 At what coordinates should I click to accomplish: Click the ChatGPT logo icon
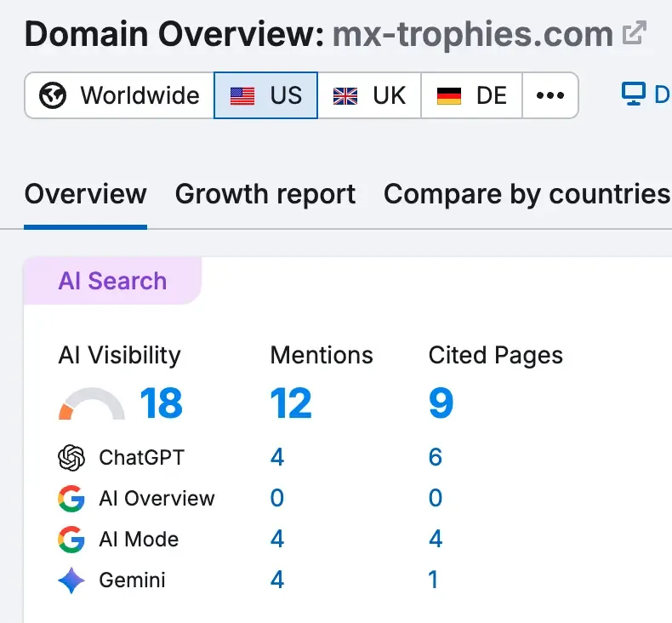(71, 458)
